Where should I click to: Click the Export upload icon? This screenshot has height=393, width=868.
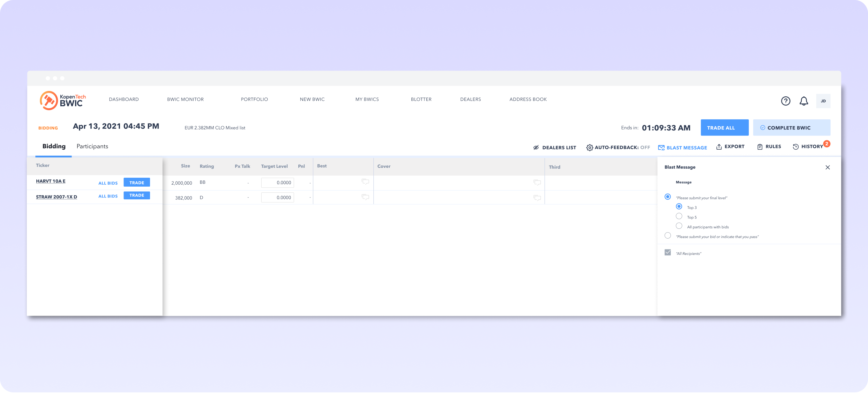[719, 147]
